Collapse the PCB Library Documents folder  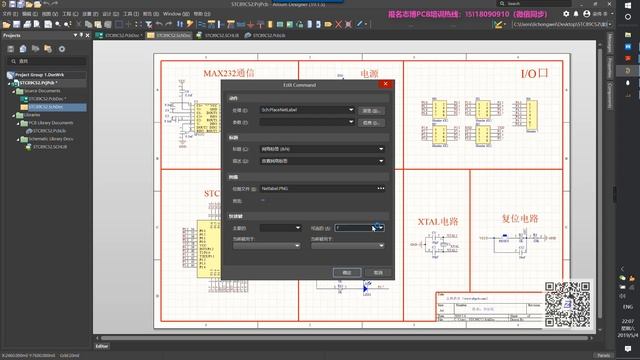(18, 123)
